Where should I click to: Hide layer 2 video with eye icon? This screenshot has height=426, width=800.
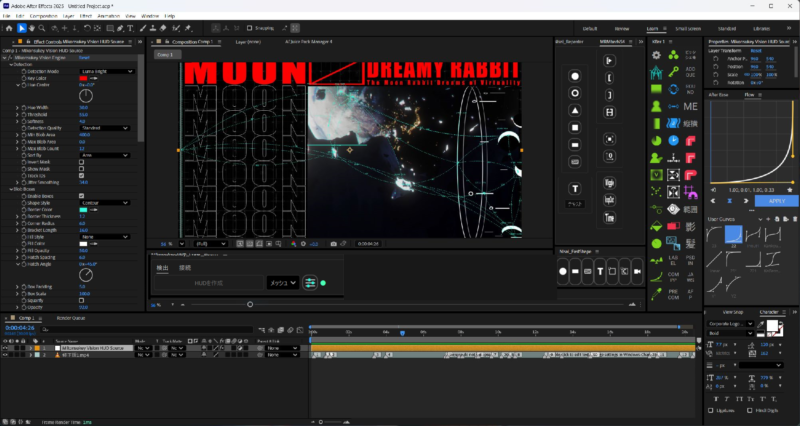coord(5,355)
